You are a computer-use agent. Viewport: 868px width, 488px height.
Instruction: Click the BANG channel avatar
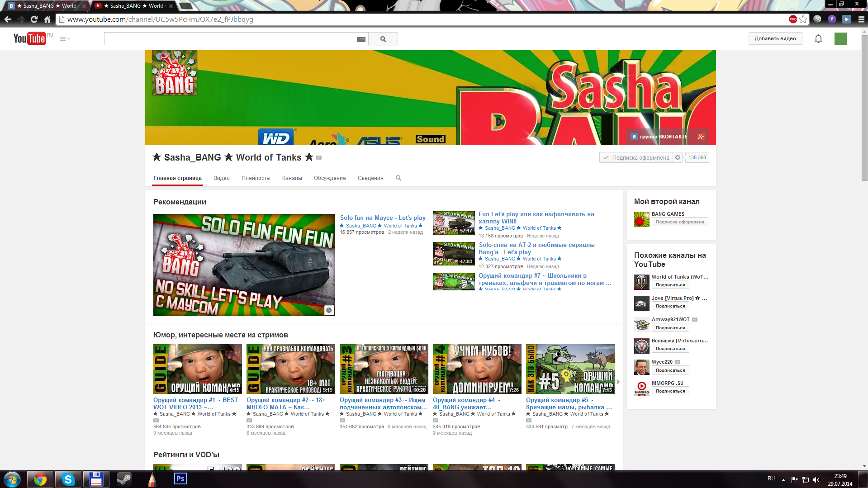[175, 73]
